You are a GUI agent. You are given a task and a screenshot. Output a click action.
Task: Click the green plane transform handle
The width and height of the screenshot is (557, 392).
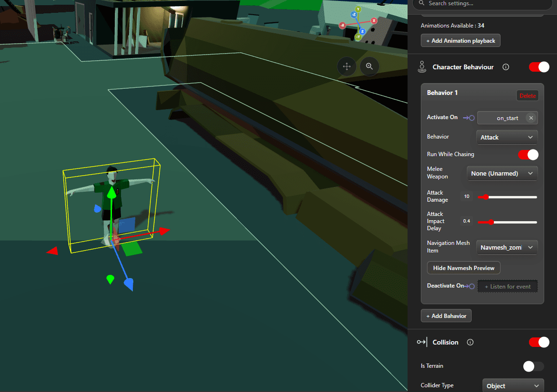point(132,249)
